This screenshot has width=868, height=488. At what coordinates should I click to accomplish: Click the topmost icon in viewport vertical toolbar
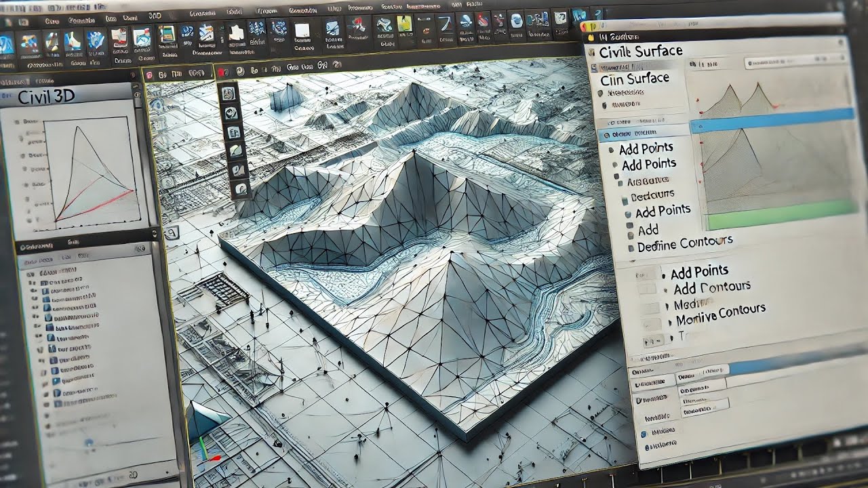point(229,93)
